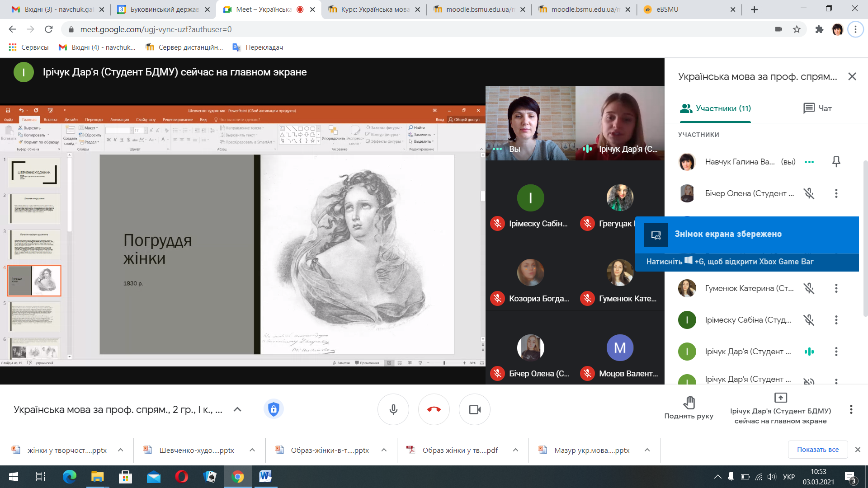Viewport: 868px width, 488px height.
Task: Open the safety shield host controls icon
Action: pyautogui.click(x=274, y=409)
